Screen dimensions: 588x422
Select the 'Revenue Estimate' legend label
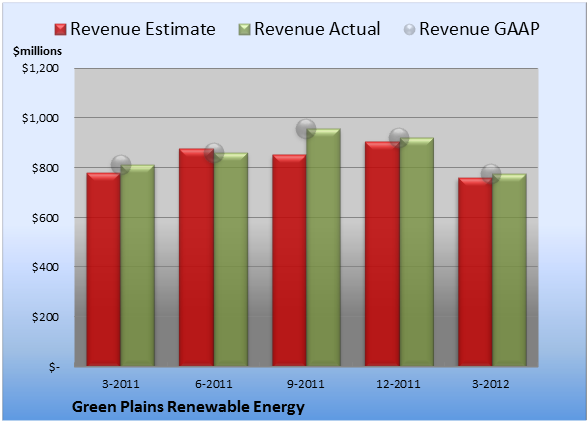point(143,29)
